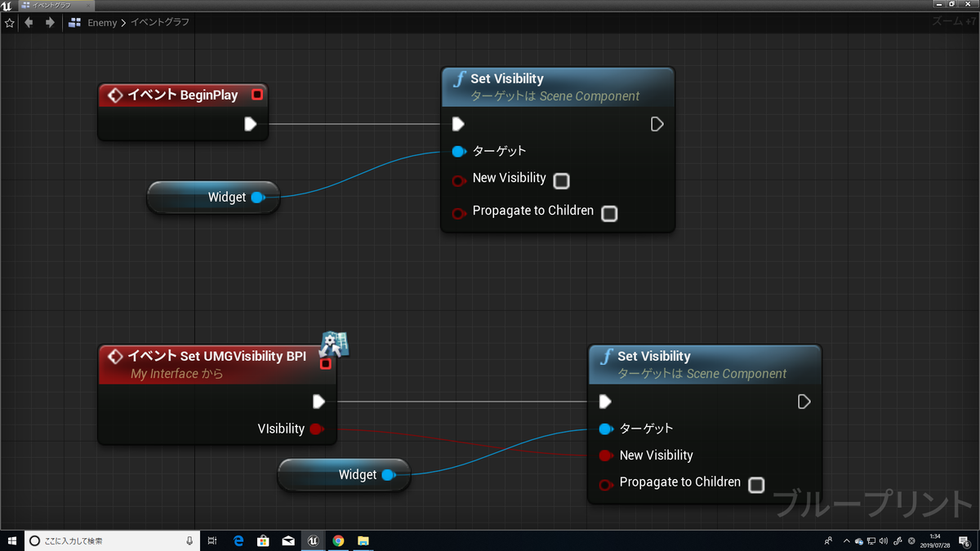This screenshot has height=551, width=980.
Task: Toggle the favorite star for this graph
Action: click(9, 23)
